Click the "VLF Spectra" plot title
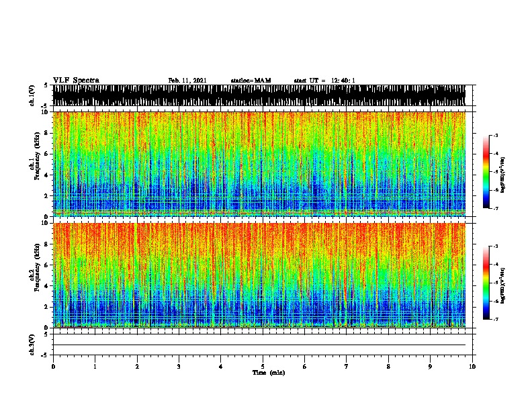 [x=76, y=81]
